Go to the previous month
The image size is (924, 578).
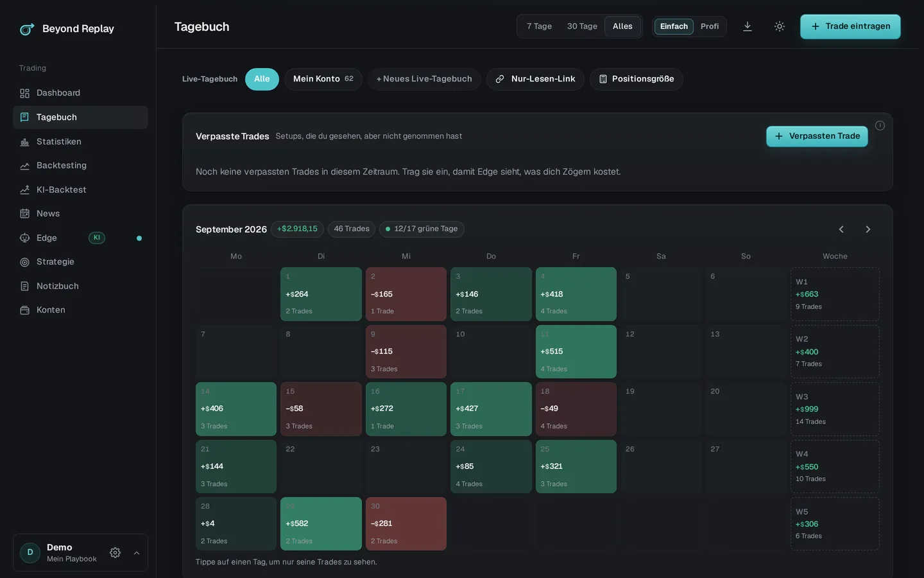(x=841, y=229)
